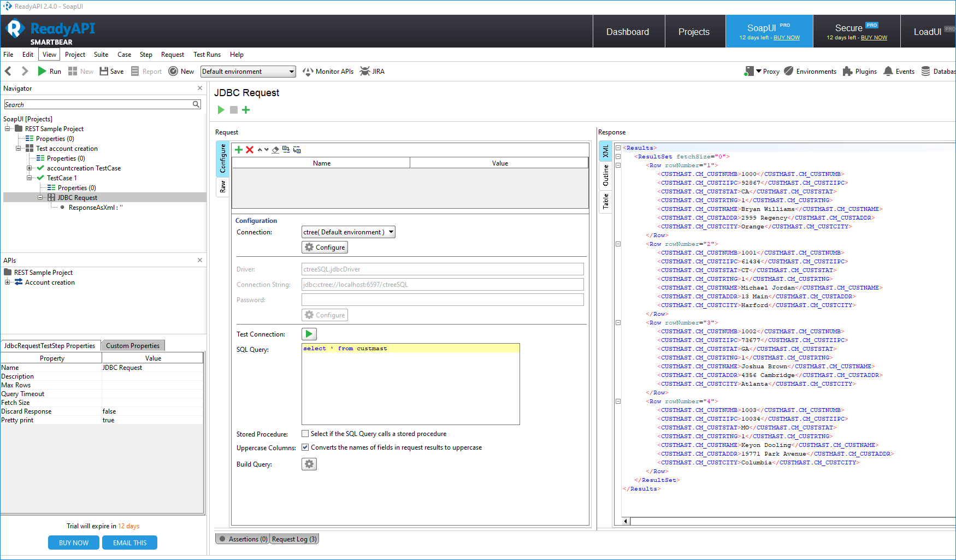Test the connection with green play button

click(x=309, y=334)
